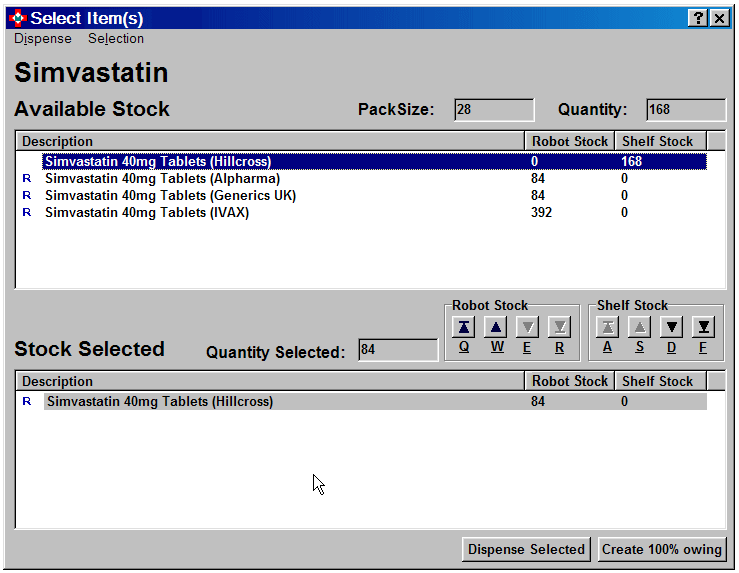This screenshot has height=573, width=739.
Task: Click the title bar help question mark
Action: [698, 18]
